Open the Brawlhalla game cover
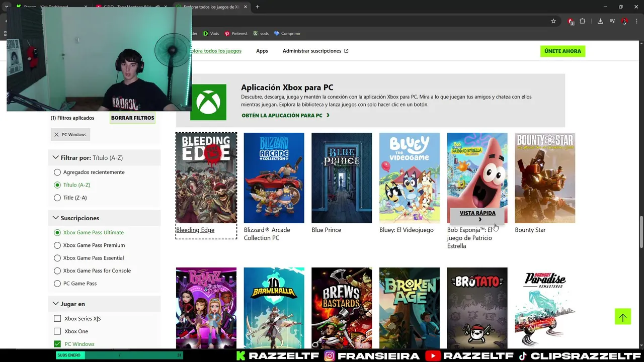Viewport: 644px width, 362px height. (274, 308)
